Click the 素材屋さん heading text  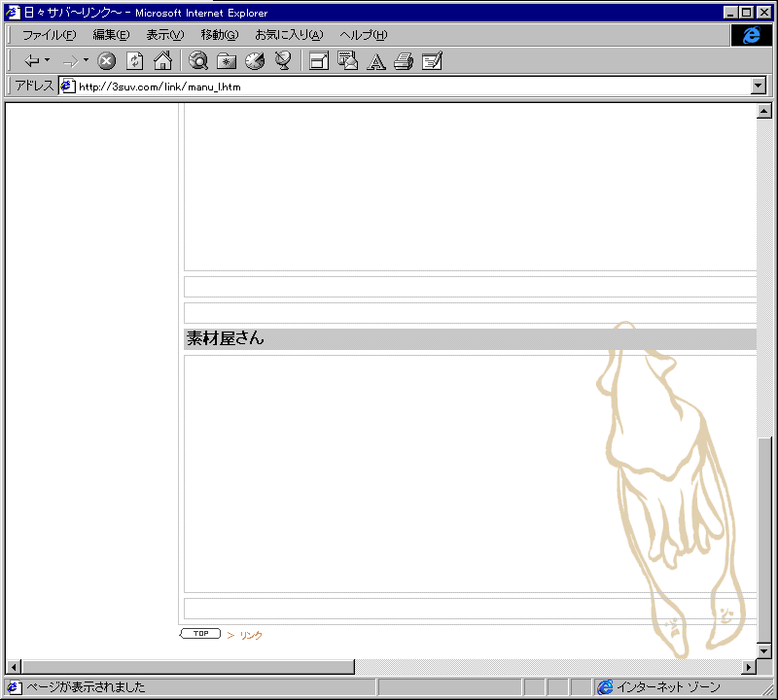(225, 338)
